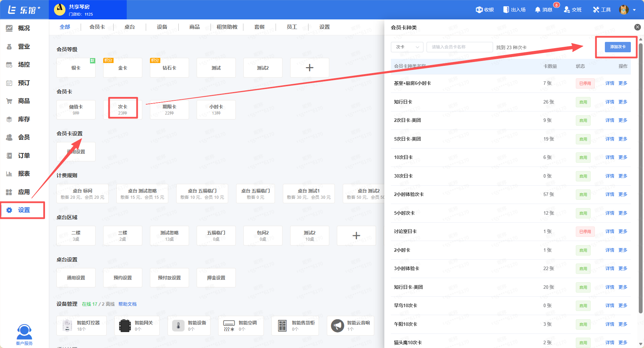This screenshot has width=644, height=348.
Task: Click the 客户服务 headset icon
Action: click(x=24, y=332)
